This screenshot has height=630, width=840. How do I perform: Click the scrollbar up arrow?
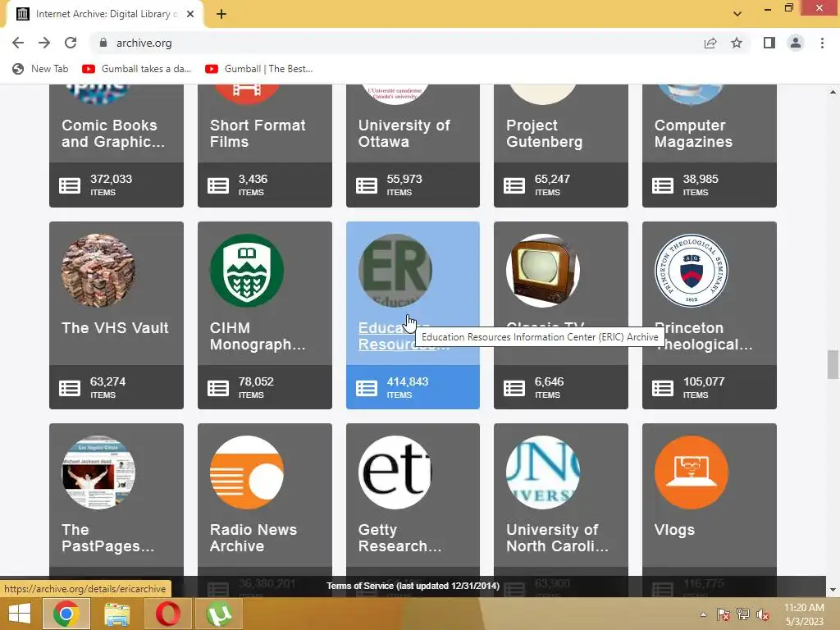[833, 92]
